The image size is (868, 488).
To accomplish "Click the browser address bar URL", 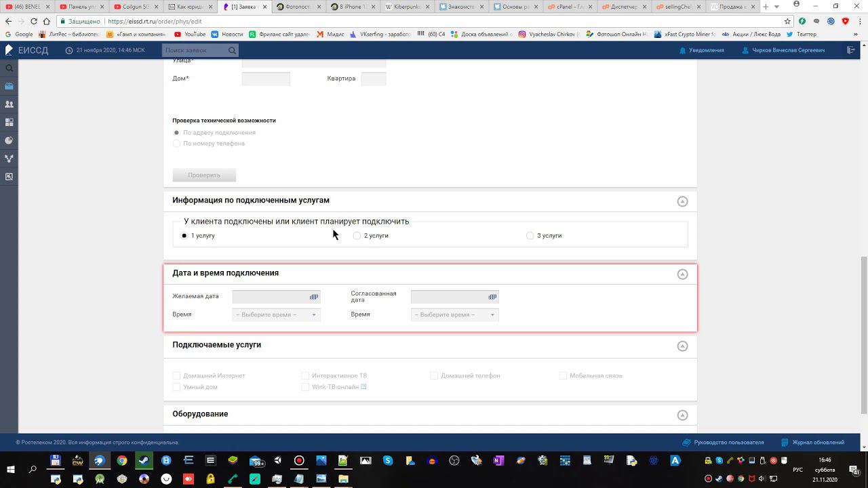I will click(x=155, y=21).
